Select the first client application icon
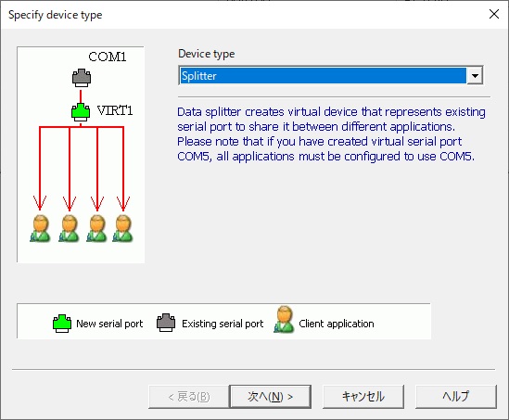 40,228
